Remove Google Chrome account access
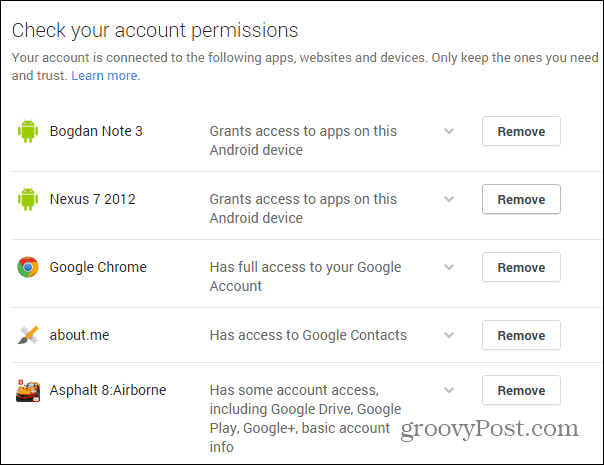 521,267
